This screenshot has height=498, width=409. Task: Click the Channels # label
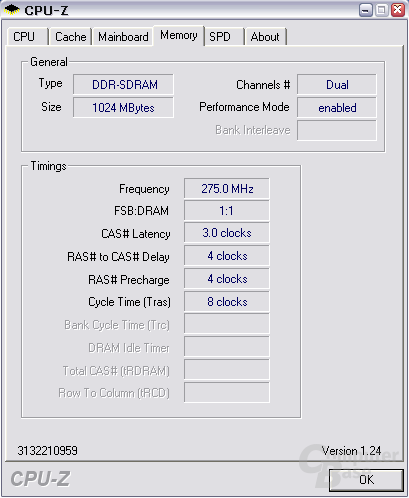point(263,85)
